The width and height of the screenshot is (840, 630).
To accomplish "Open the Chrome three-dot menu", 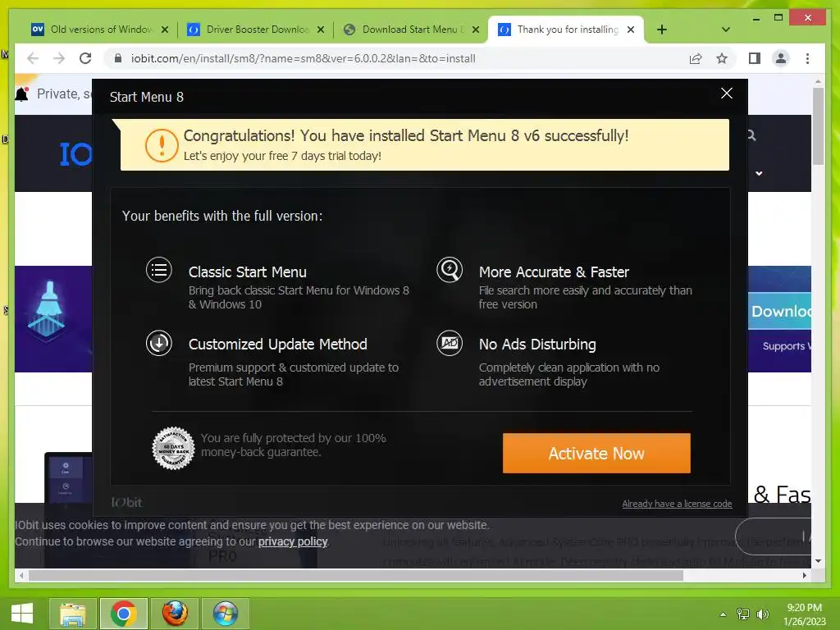I will tap(807, 58).
